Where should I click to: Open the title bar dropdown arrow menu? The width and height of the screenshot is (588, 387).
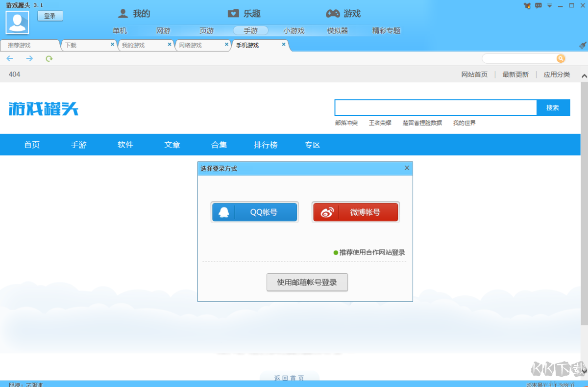549,5
